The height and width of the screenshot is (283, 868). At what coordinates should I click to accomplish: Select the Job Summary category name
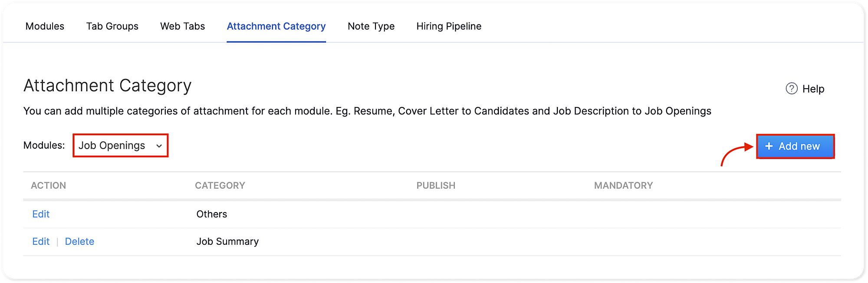coord(227,241)
